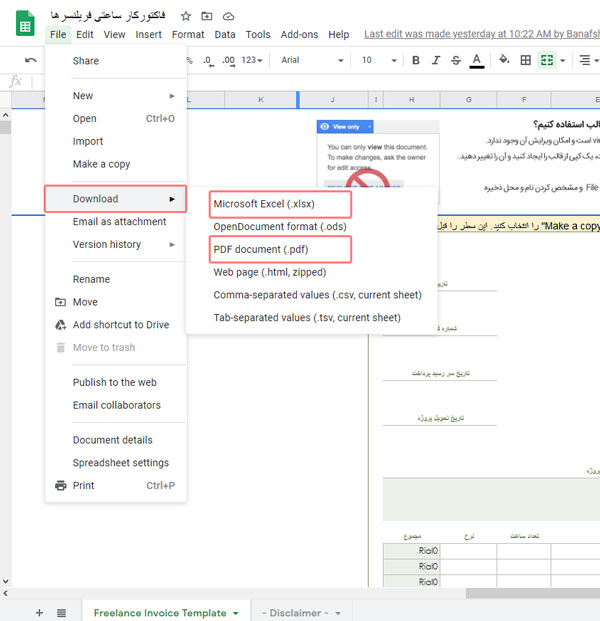Add a new sheet with plus button
This screenshot has width=600, height=621.
click(40, 612)
